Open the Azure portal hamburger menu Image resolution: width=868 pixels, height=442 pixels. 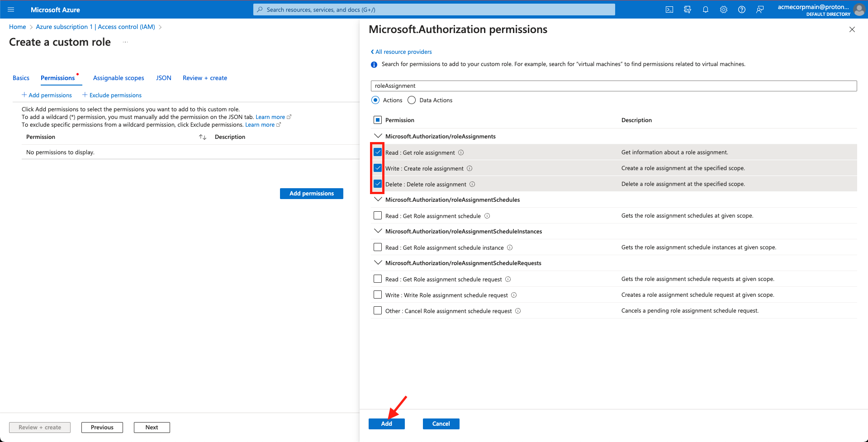tap(11, 10)
